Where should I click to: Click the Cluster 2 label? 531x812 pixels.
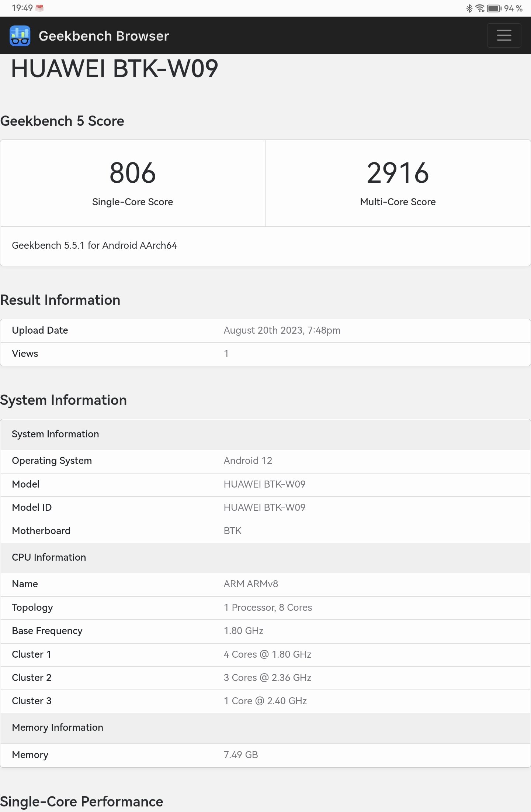point(31,678)
